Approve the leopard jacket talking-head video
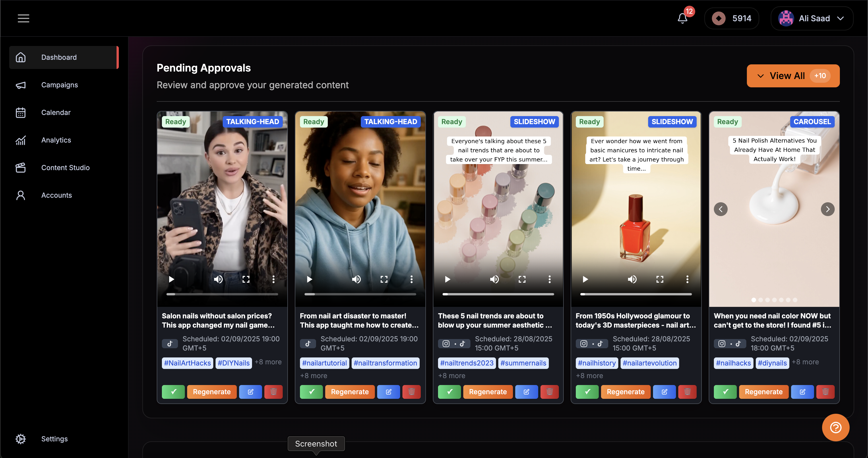This screenshot has height=458, width=868. pyautogui.click(x=173, y=392)
